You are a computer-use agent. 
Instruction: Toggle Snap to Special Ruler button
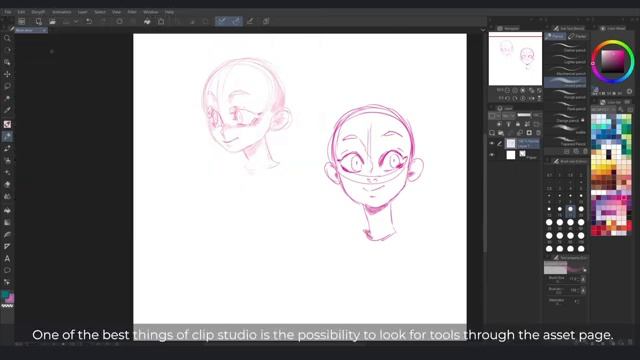[236, 21]
